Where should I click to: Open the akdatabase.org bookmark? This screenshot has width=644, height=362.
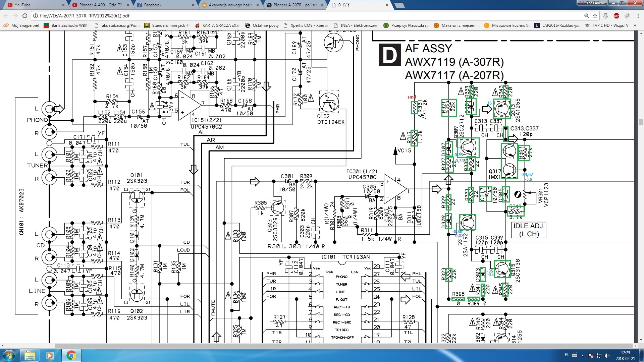[117, 25]
